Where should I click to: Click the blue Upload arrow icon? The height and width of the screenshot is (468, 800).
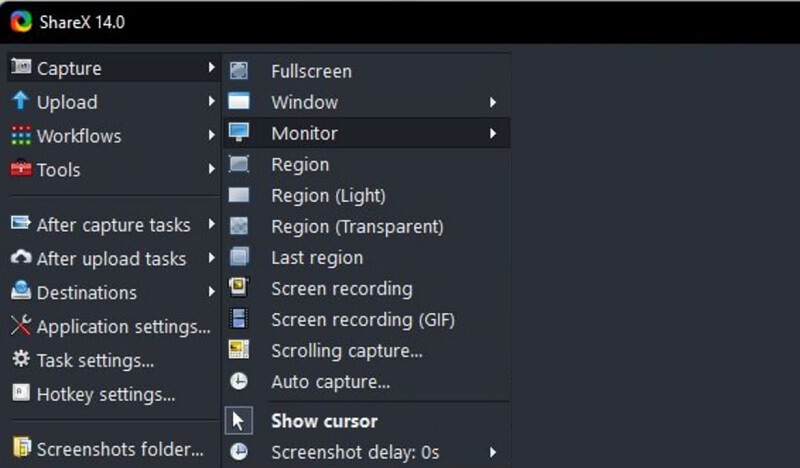click(20, 101)
